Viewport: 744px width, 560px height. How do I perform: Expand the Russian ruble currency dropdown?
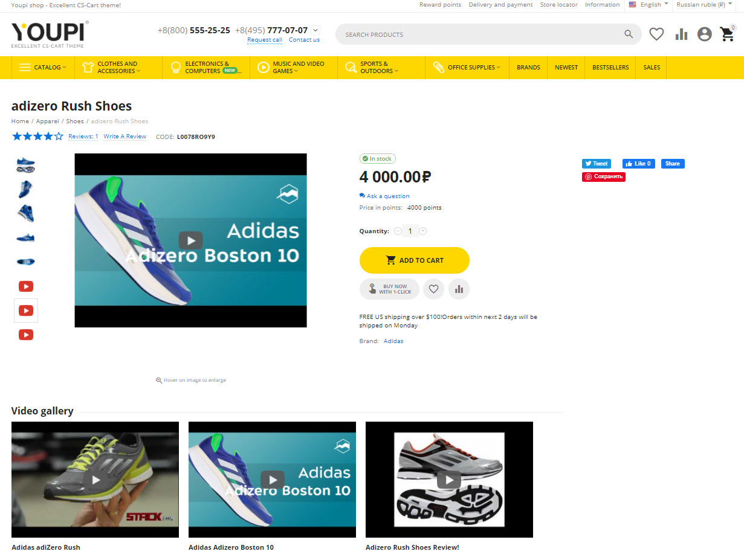(x=703, y=5)
